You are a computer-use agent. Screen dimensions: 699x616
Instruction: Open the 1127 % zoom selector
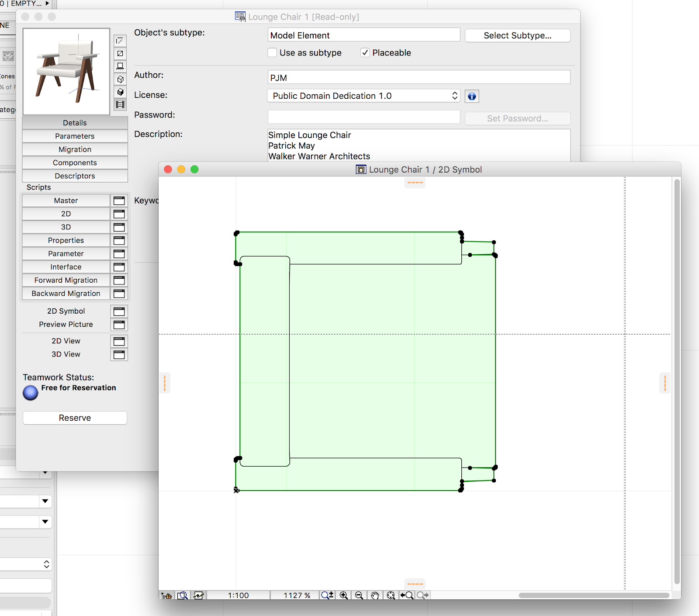click(x=297, y=595)
